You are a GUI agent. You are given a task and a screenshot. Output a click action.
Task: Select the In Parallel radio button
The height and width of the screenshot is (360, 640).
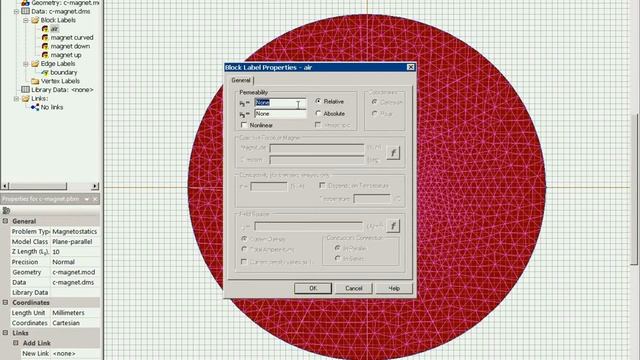(x=338, y=248)
